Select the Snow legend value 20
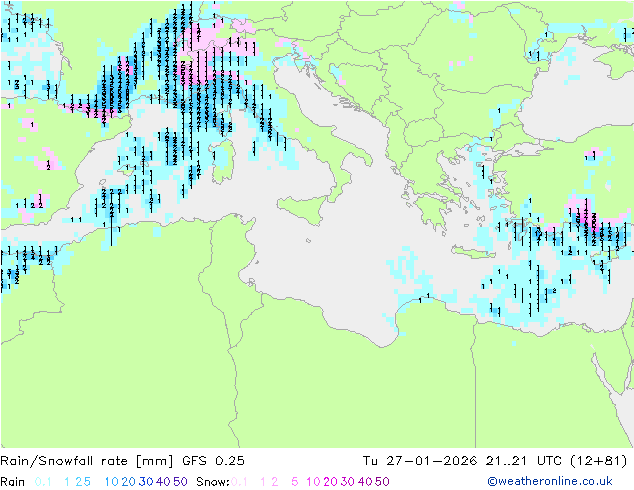This screenshot has height=490, width=634. [x=330, y=482]
